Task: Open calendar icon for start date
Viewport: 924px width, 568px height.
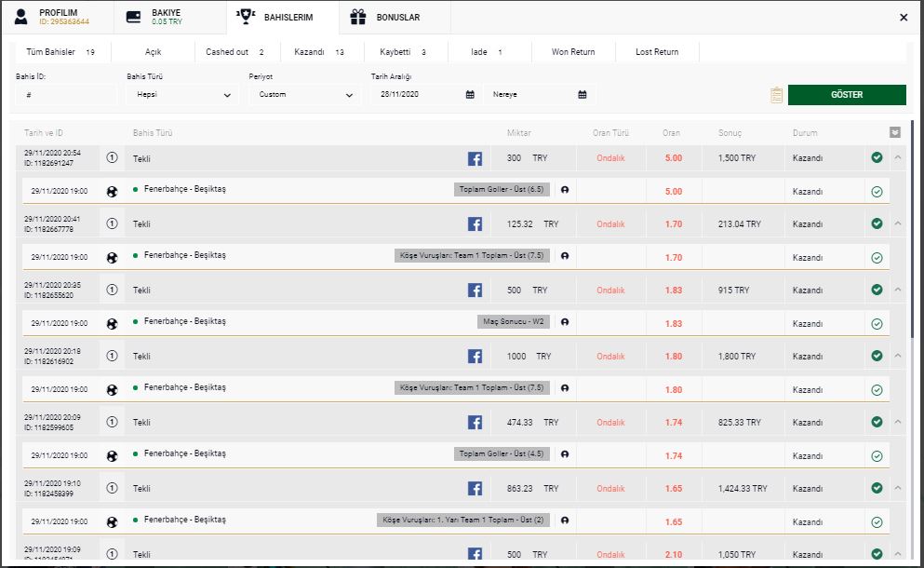Action: (470, 94)
